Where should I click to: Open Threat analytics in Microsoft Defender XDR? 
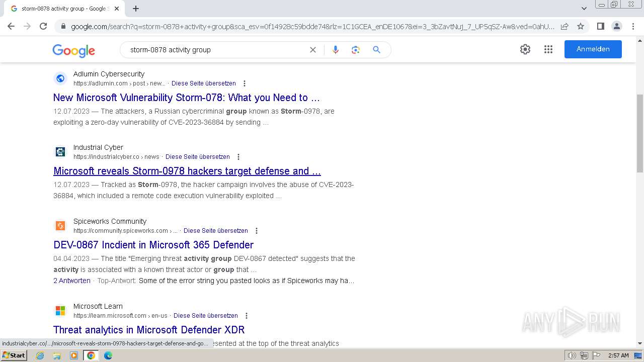pyautogui.click(x=149, y=330)
